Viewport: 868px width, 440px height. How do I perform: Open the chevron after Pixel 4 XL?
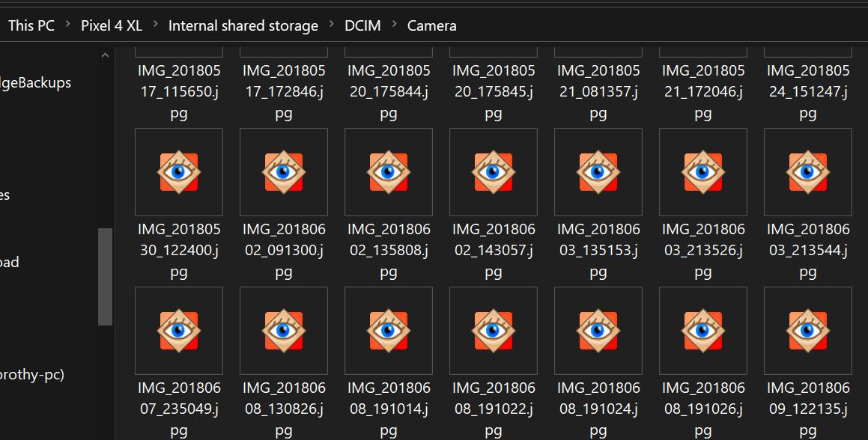tap(155, 25)
